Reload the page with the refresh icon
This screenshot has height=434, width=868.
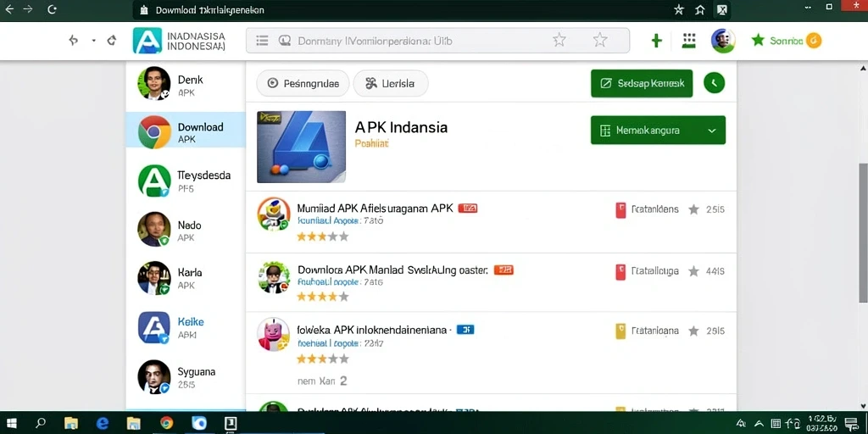point(52,9)
